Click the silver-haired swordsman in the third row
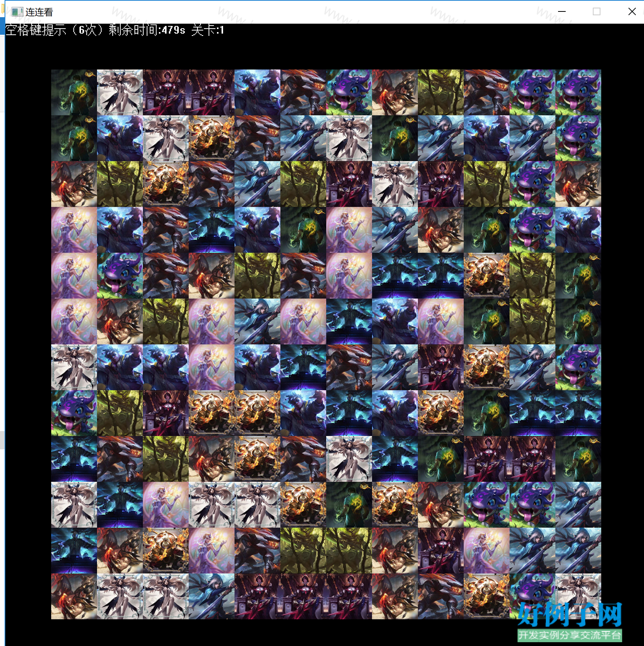Image resolution: width=644 pixels, height=646 pixels. coord(257,184)
